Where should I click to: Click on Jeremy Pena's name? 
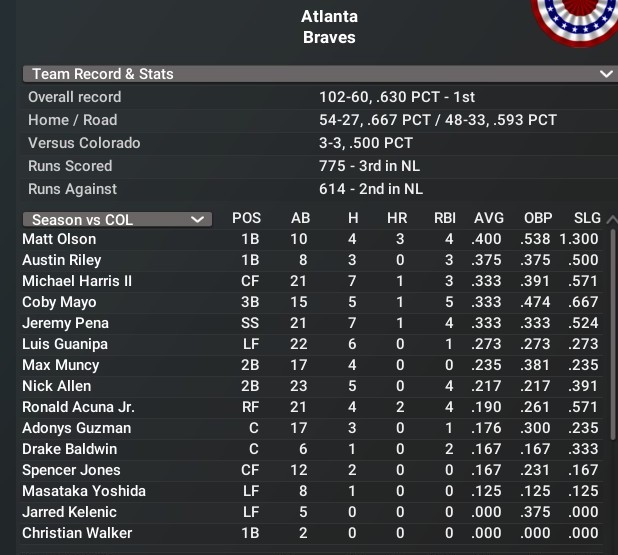coord(65,323)
